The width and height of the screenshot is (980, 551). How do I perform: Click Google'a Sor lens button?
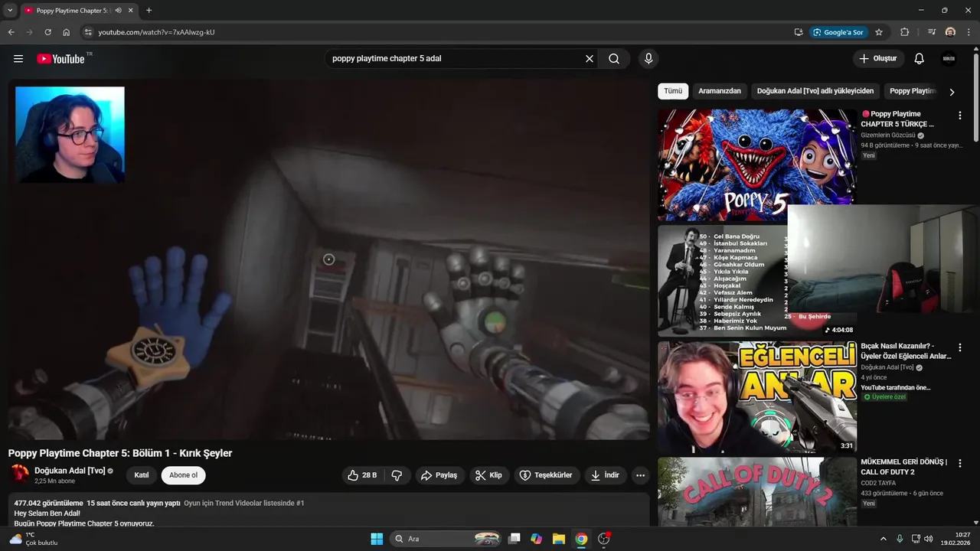pyautogui.click(x=838, y=32)
